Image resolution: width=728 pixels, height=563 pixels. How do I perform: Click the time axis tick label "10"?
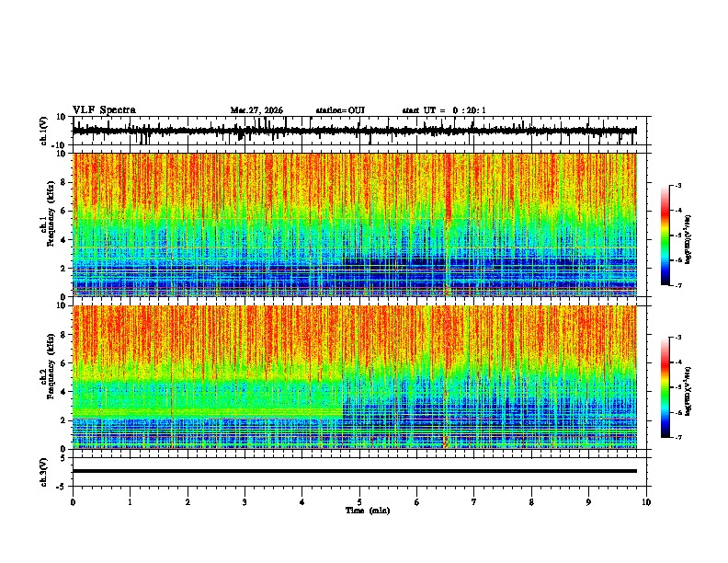[646, 502]
